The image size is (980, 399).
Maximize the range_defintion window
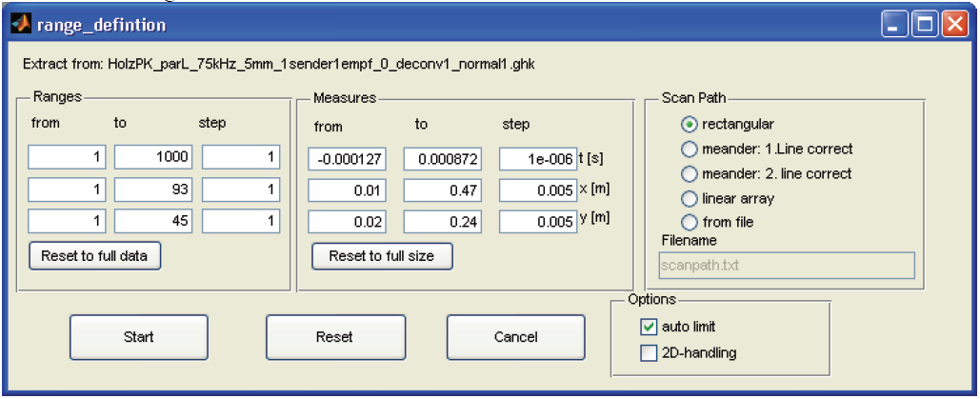924,25
